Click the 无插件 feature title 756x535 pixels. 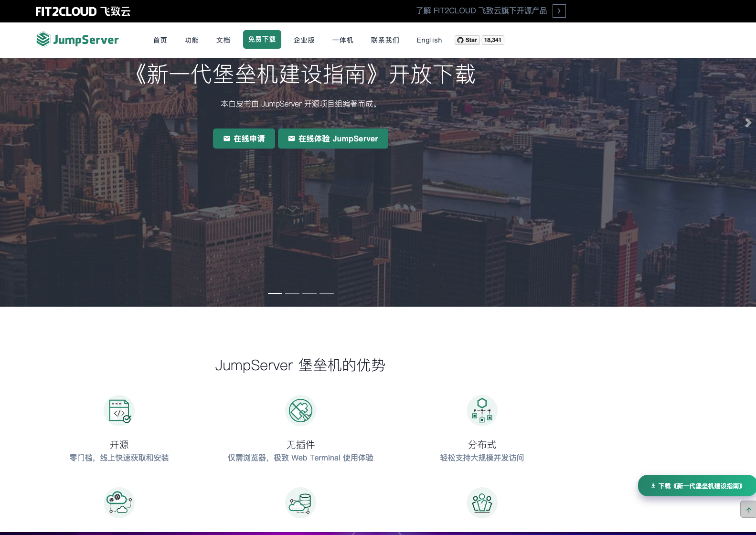pyautogui.click(x=300, y=445)
